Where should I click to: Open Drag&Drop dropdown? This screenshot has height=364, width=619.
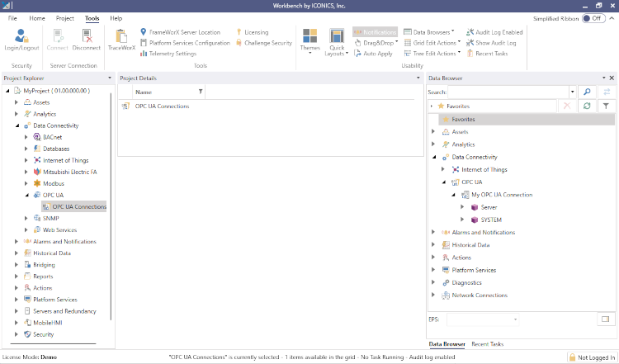[x=376, y=43]
